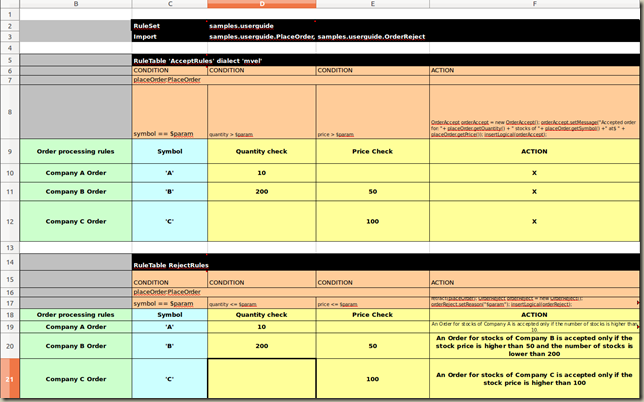
Task: Click quantity 200 in row 11
Action: (262, 191)
